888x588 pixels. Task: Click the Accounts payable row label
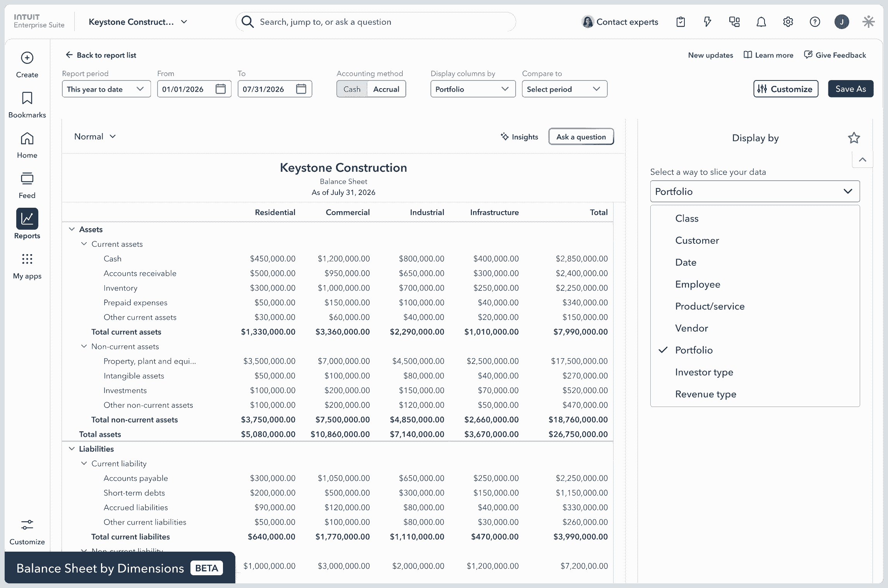[135, 478]
